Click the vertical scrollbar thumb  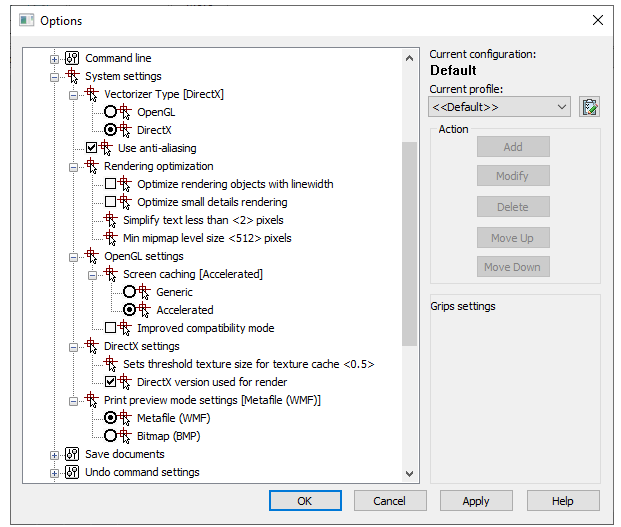[x=410, y=244]
